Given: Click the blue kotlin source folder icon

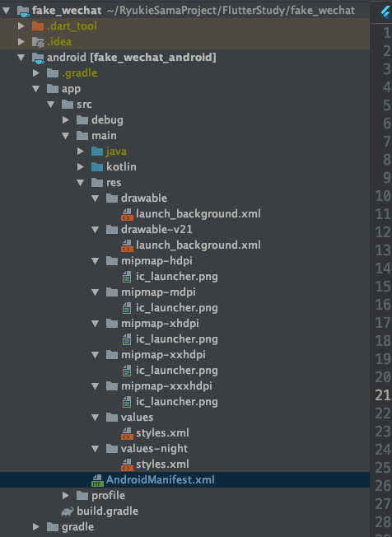Looking at the screenshot, I should click(97, 167).
